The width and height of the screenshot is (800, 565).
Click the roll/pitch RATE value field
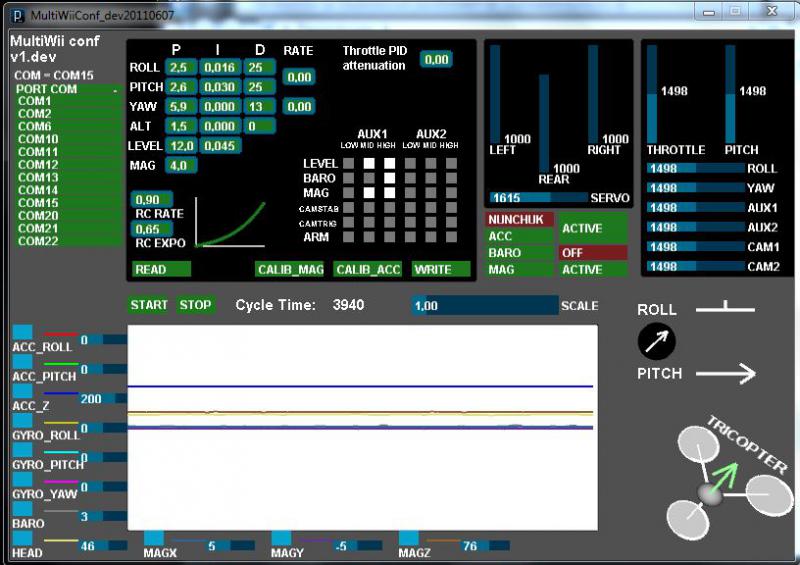(x=299, y=77)
